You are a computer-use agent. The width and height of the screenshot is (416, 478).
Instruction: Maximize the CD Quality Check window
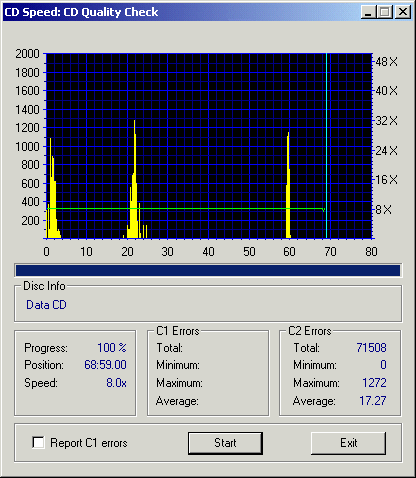point(385,12)
